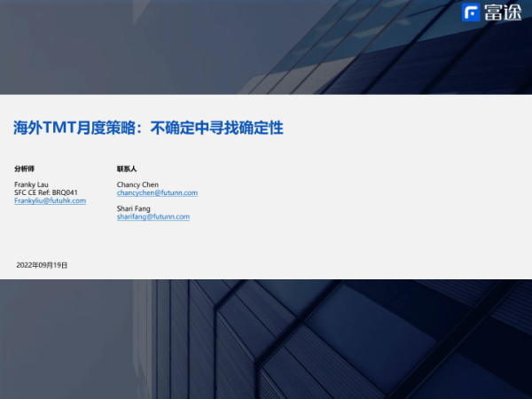
Task: Click the date 2022年09月19日
Action: tap(42, 265)
